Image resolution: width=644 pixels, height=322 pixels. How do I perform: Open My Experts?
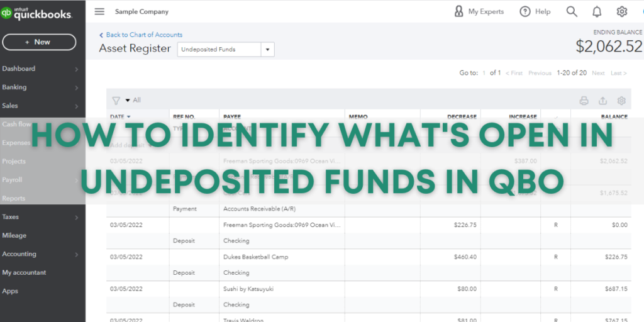[x=479, y=11]
